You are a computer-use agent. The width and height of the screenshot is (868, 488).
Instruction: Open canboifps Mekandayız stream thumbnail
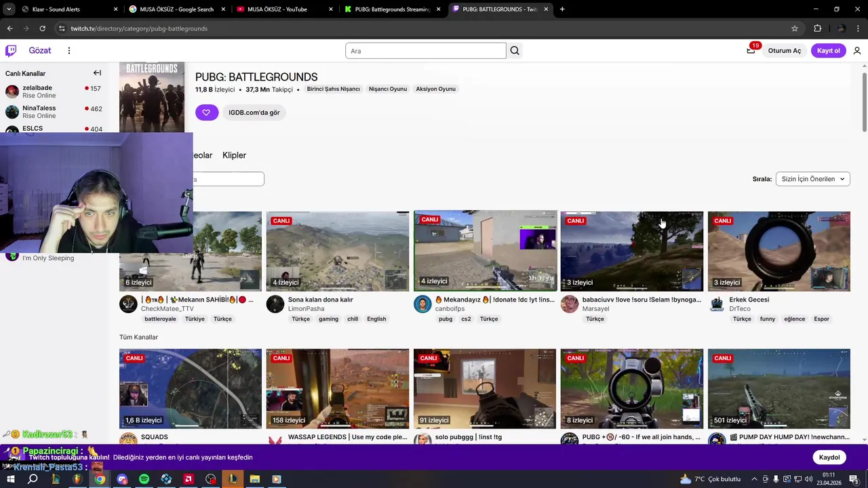tap(486, 251)
